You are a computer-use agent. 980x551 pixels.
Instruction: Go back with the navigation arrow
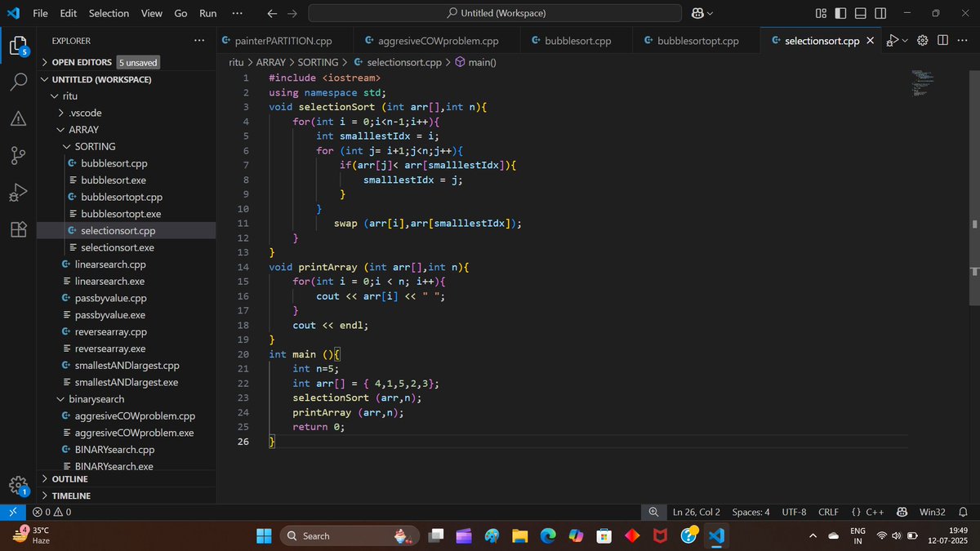click(x=273, y=13)
